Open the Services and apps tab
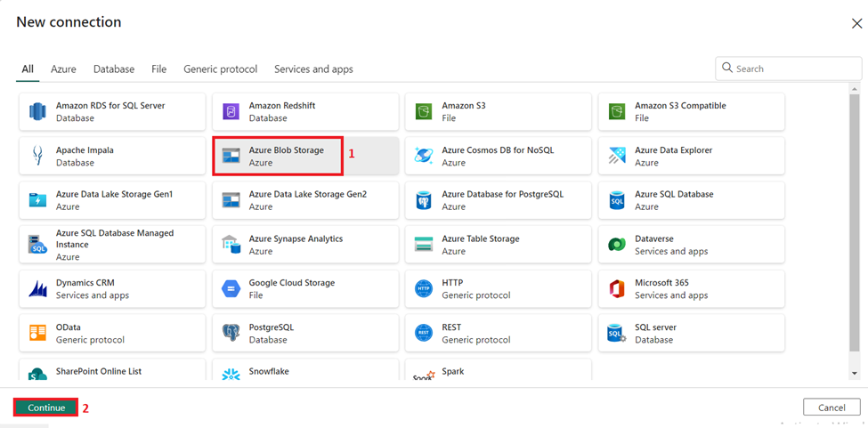The width and height of the screenshot is (868, 428). point(313,69)
